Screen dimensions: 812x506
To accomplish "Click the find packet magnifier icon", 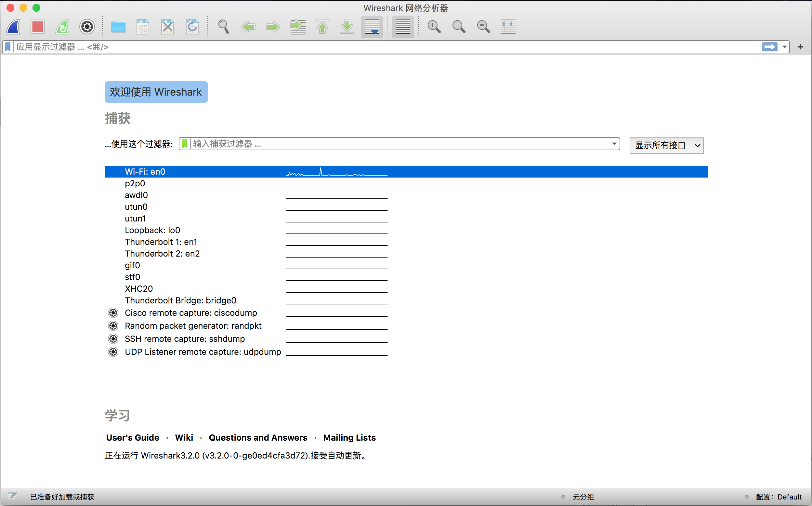I will point(223,27).
